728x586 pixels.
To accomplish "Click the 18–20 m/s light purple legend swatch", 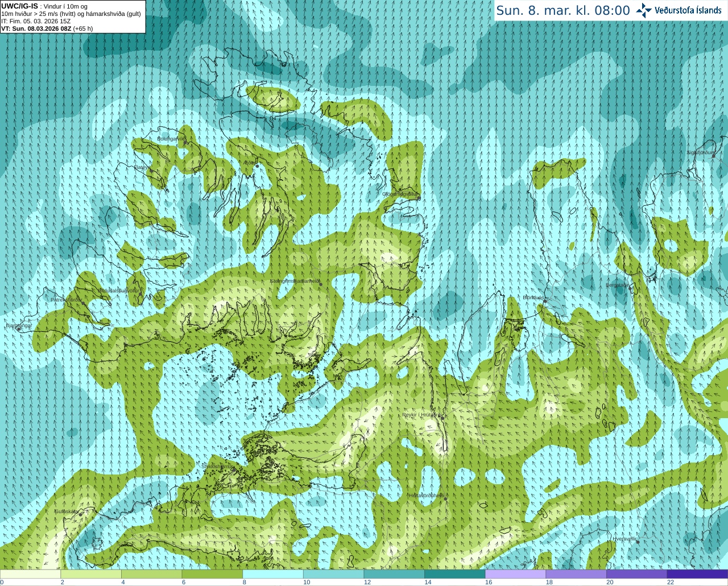I will (576, 574).
